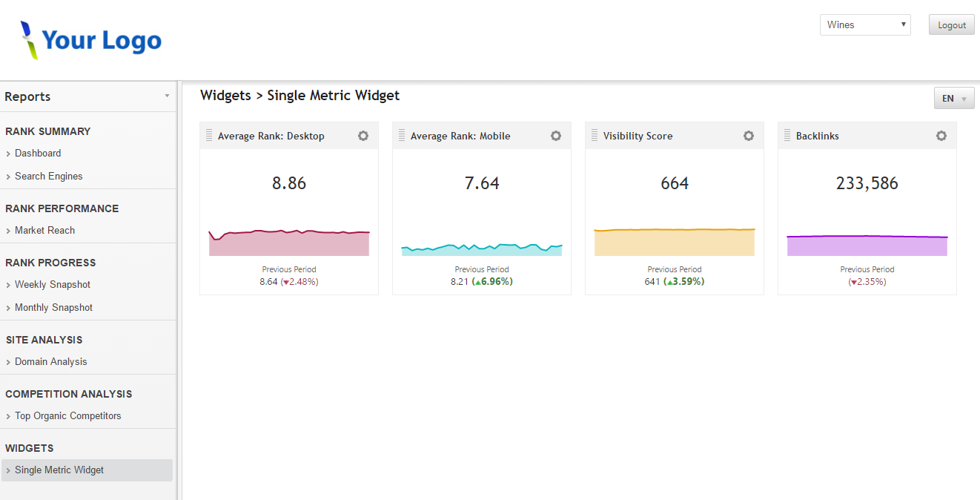Click the Your Logo image
980x500 pixels.
[x=91, y=40]
